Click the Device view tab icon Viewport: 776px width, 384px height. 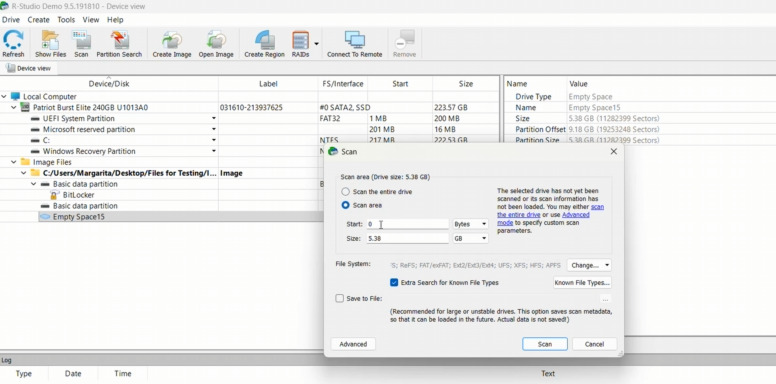click(x=11, y=68)
